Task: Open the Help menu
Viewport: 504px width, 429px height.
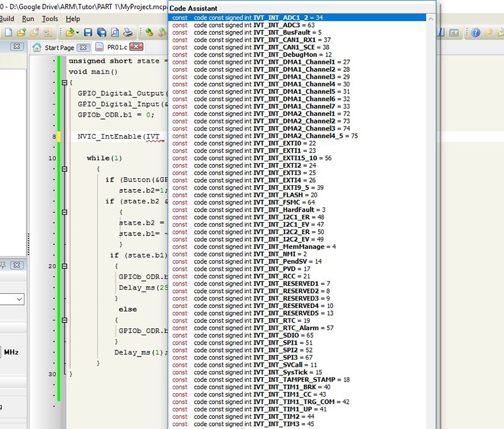Action: [x=73, y=19]
